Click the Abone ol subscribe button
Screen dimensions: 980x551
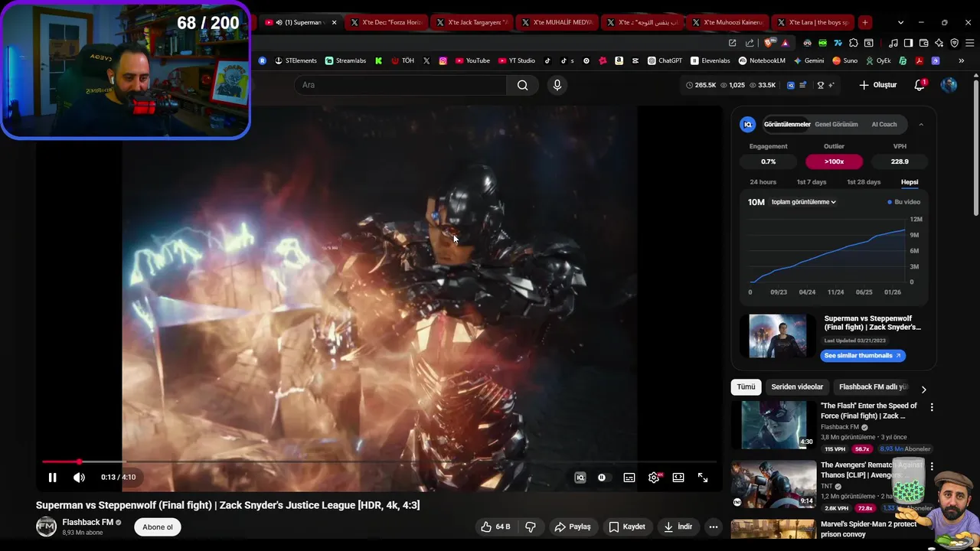point(158,527)
